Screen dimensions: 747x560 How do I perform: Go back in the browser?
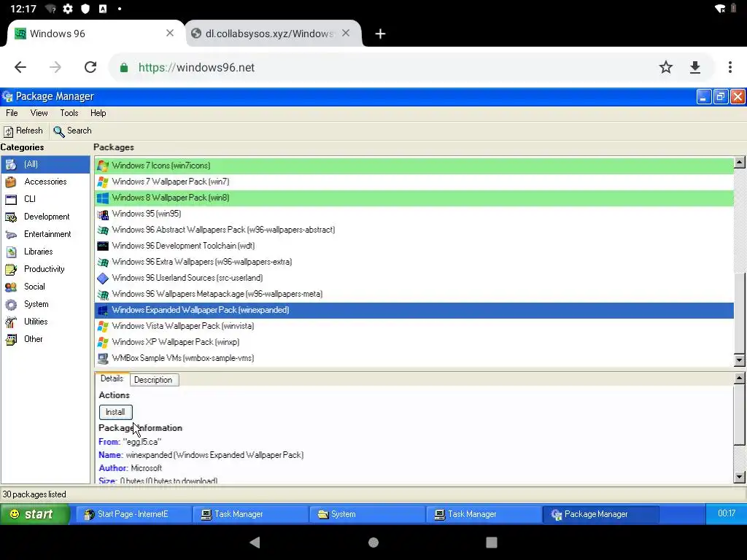(x=20, y=67)
